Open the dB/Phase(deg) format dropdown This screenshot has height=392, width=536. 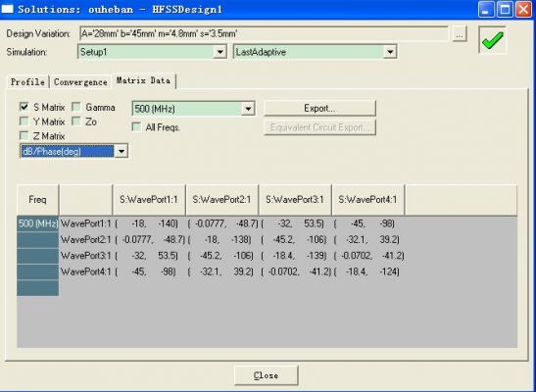point(122,151)
